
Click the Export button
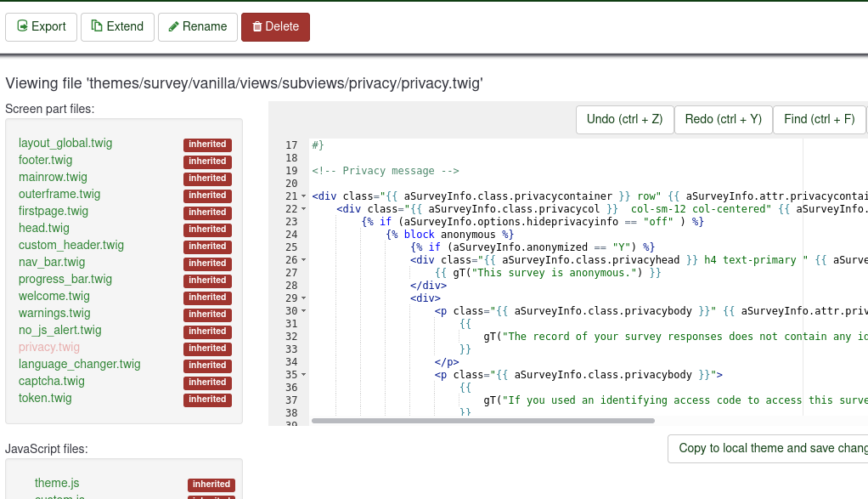click(x=41, y=27)
